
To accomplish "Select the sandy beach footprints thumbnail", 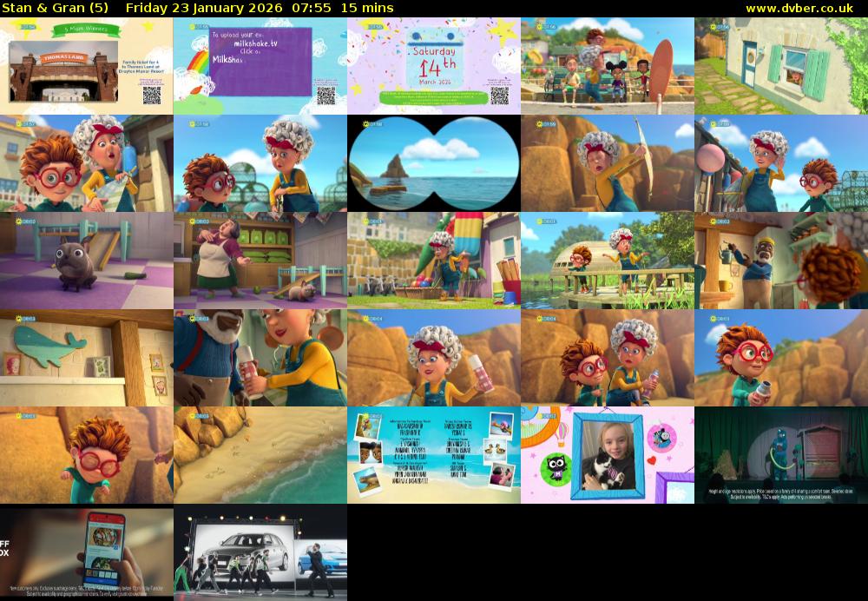I will coord(260,455).
